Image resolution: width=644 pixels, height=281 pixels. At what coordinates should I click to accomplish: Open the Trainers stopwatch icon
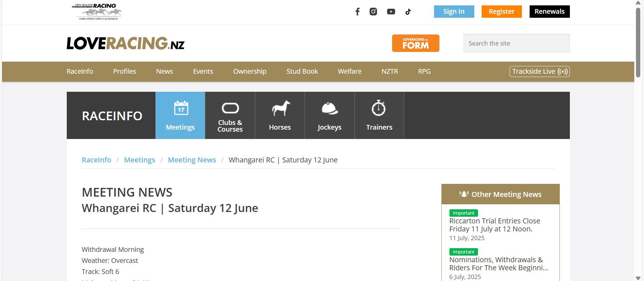point(379,109)
